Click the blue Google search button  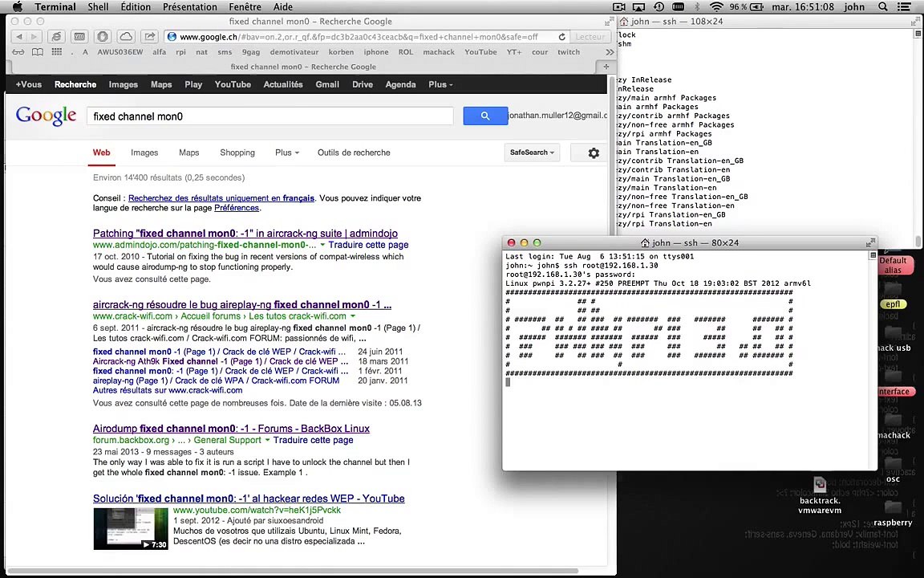(x=485, y=116)
